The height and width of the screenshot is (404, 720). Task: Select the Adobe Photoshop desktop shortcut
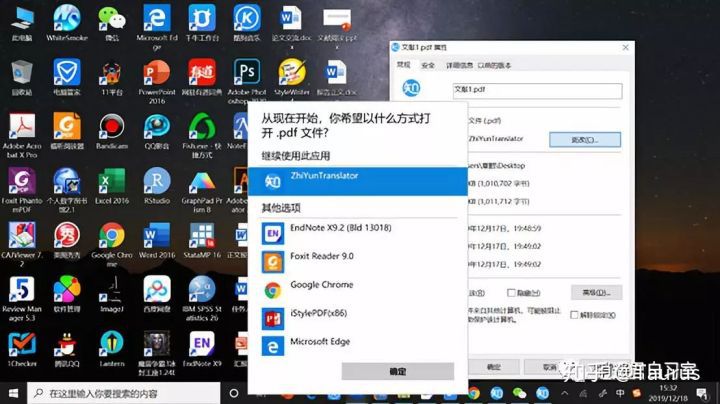coord(247,82)
